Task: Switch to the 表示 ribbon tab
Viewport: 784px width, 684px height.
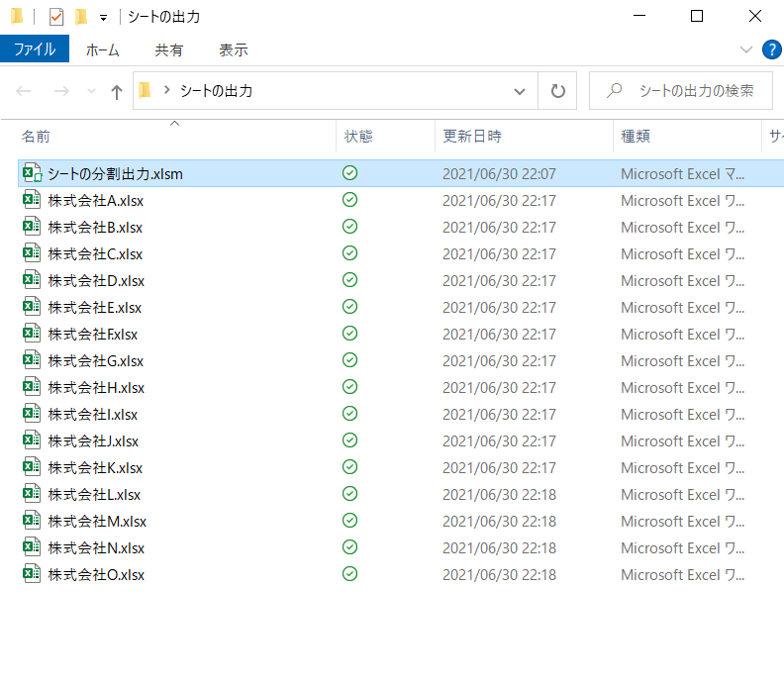Action: [234, 50]
